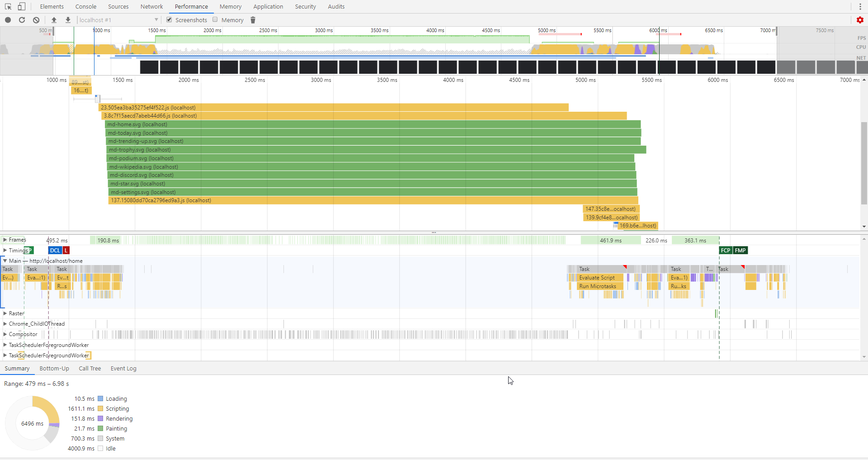Click the FCP timing marker
Viewport: 868px width, 460px height.
[726, 250]
